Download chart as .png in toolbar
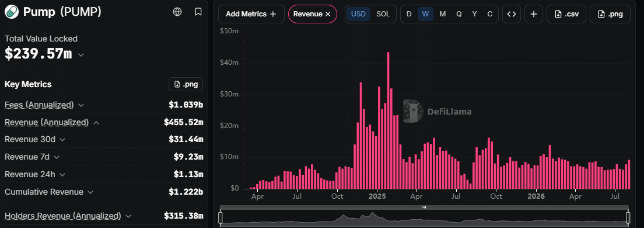The width and height of the screenshot is (644, 228). tap(610, 14)
